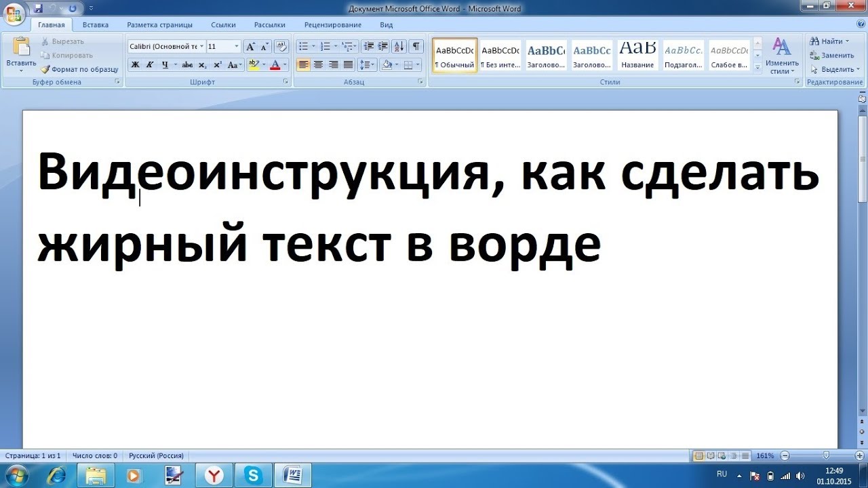Click the language indicator Русский (Россия)
This screenshot has height=488, width=868.
point(157,455)
